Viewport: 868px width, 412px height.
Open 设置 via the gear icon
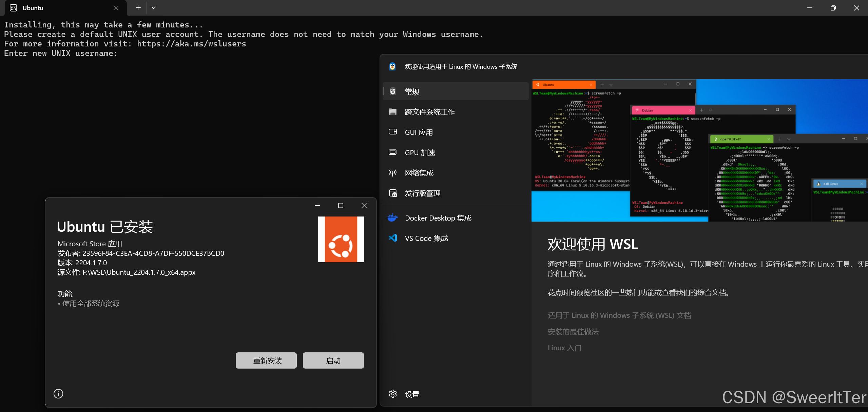(392, 393)
